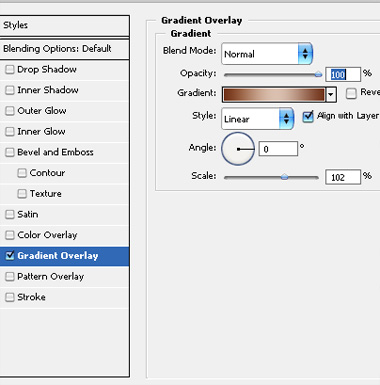Uncheck the Gradient Overlay checkbox
The width and height of the screenshot is (380, 385).
(x=10, y=256)
